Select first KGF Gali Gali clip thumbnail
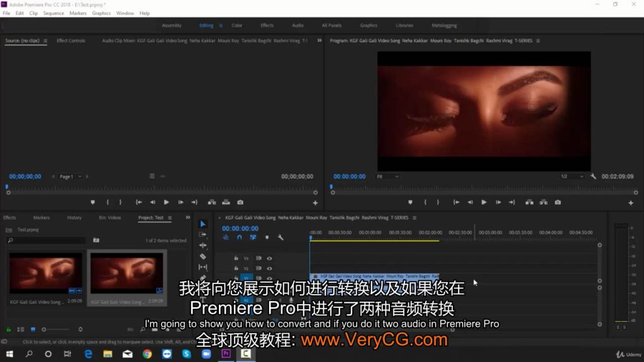The image size is (644, 362). tap(45, 273)
